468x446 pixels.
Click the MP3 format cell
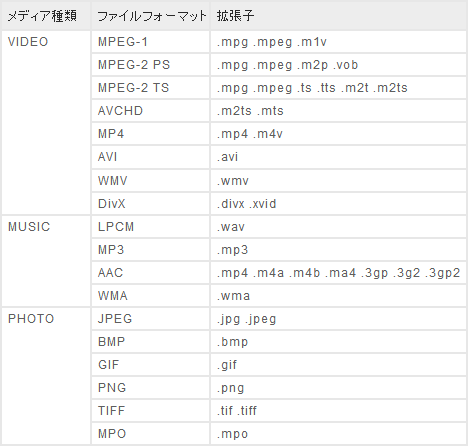click(x=151, y=250)
